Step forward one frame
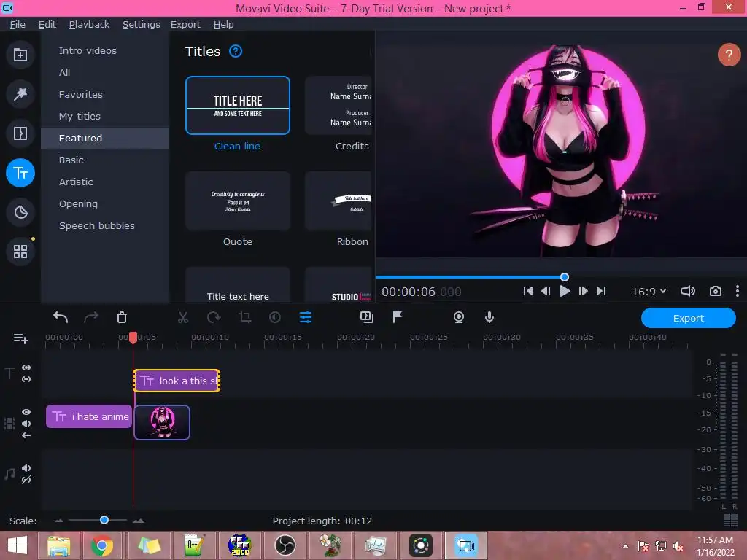 (x=583, y=291)
